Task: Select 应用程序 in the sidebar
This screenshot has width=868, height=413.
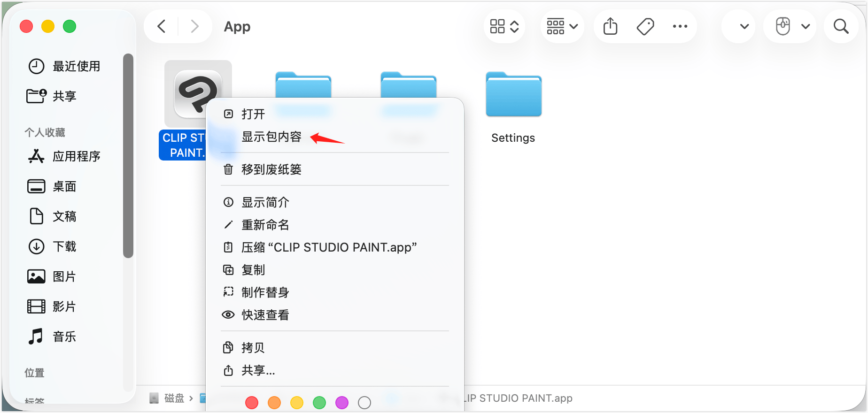Action: (x=76, y=156)
